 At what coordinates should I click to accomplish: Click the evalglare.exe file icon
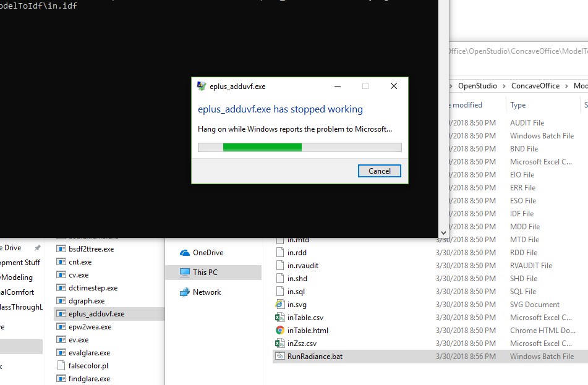[x=61, y=353]
